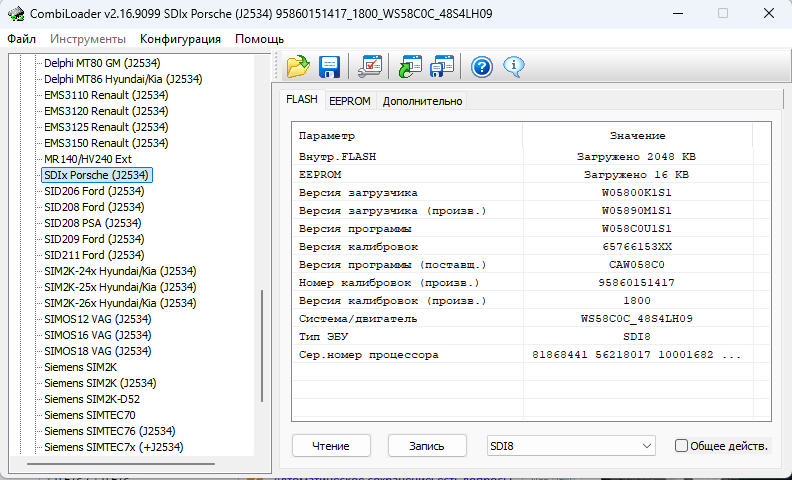Click the 'Версия калибровок (произв.)' value 1800

[x=636, y=301]
